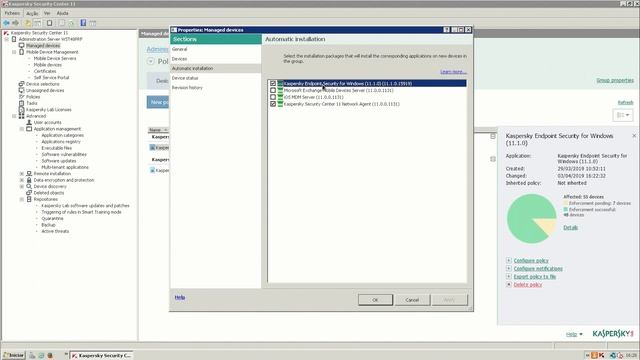Click Kaspersky Security Center in the taskbar
Screen dimensions: 640x360
(102, 356)
